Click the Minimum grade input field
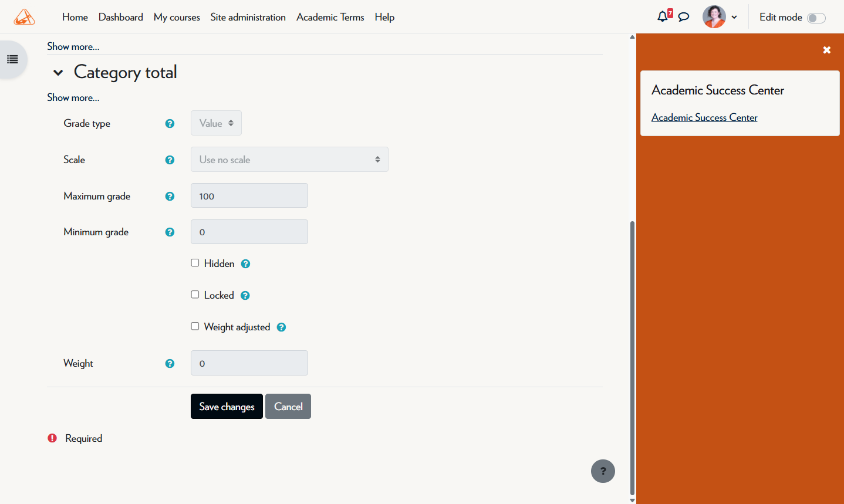 249,232
